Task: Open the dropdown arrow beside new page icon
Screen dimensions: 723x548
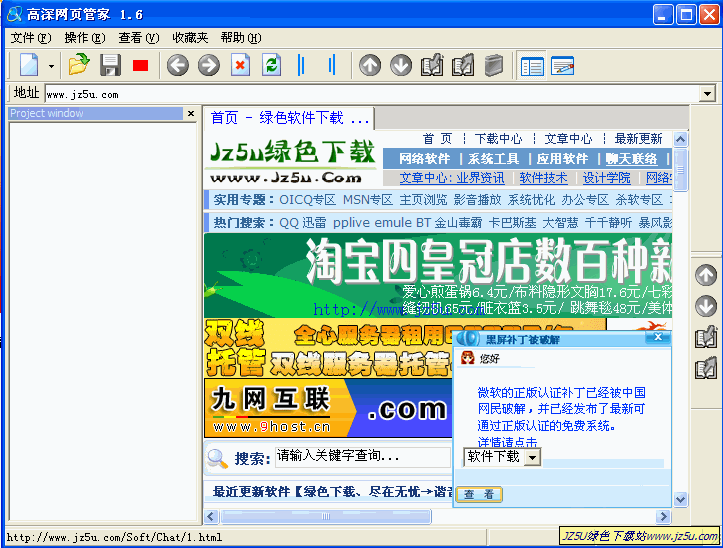Action: [x=51, y=66]
